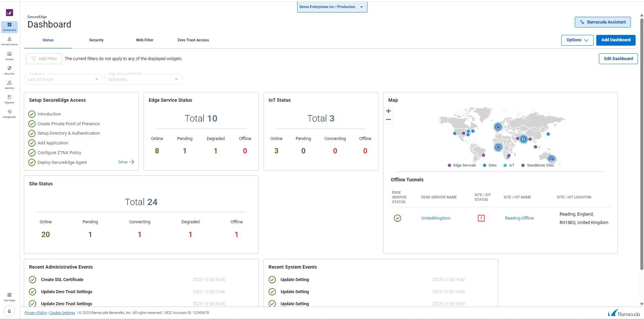Open Your Apps from the bottom sidebar

9,297
